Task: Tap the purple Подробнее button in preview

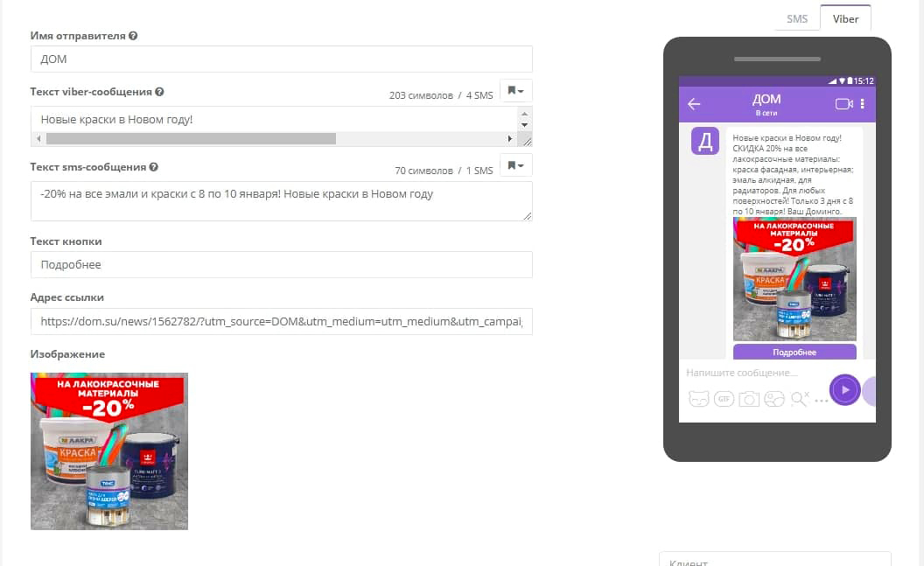Action: 794,353
